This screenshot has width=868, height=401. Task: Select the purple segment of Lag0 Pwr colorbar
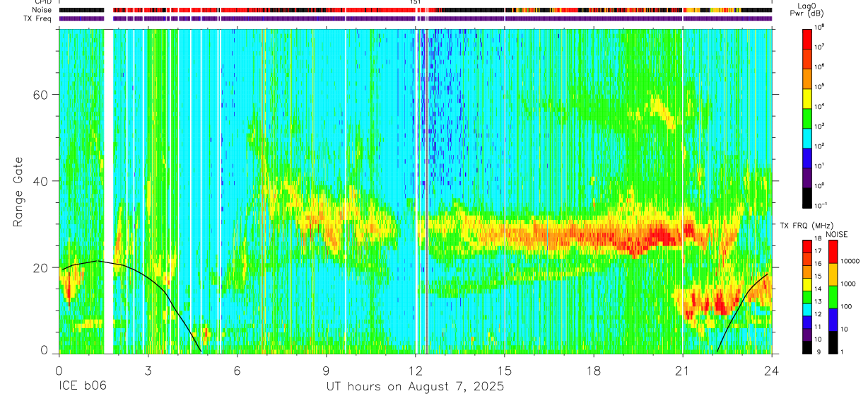807,178
